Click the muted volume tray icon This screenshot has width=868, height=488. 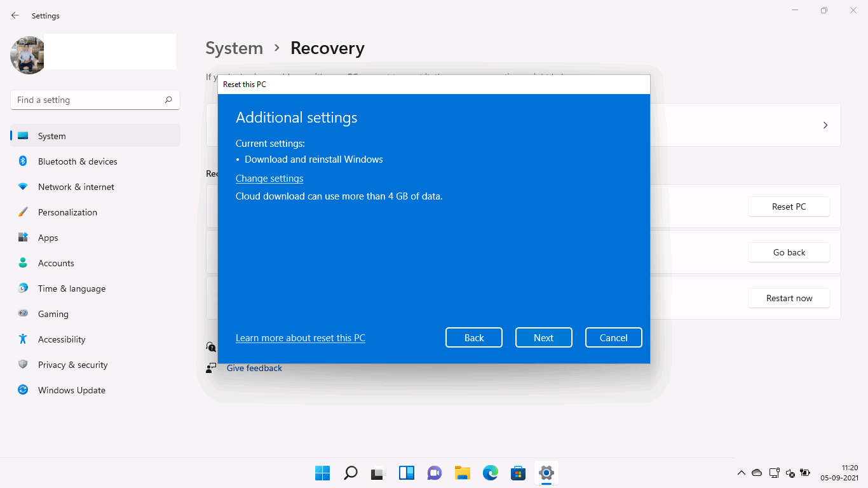pos(790,473)
